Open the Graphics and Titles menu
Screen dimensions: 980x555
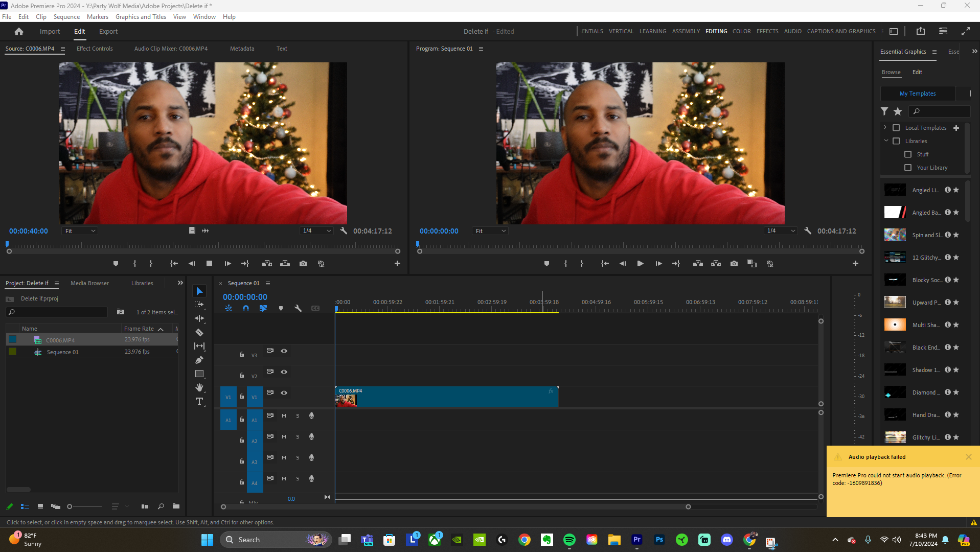click(141, 16)
